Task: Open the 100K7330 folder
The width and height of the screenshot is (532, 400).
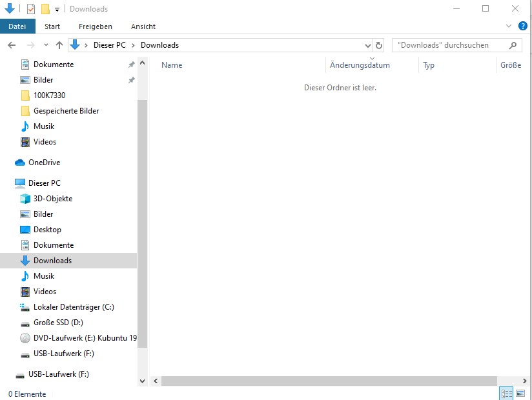Action: 49,95
